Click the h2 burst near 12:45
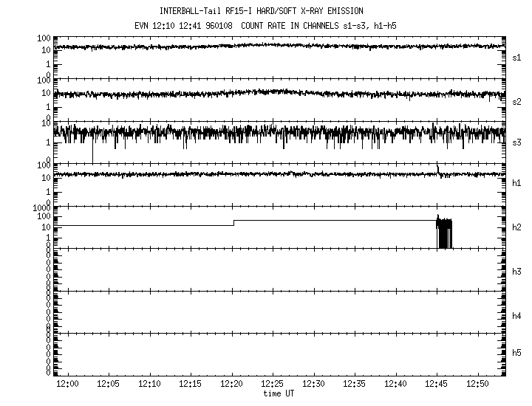Viewport: 532px width, 406px height. pyautogui.click(x=444, y=233)
